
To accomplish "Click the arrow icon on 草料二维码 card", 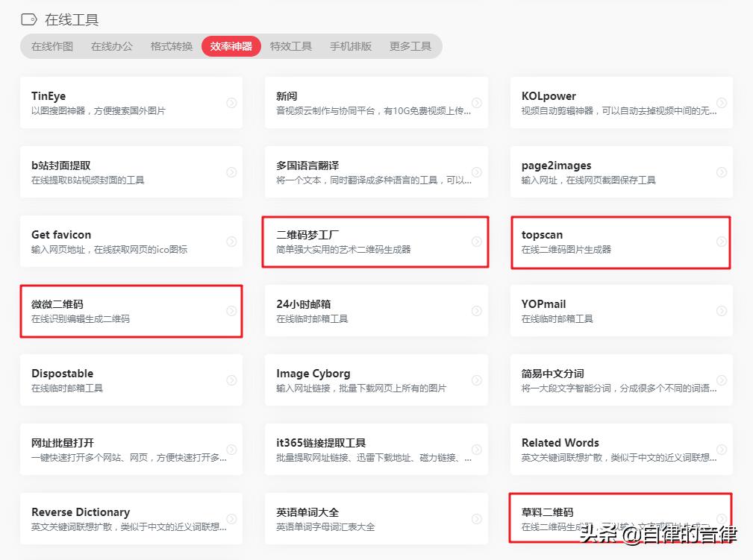I will pyautogui.click(x=721, y=519).
